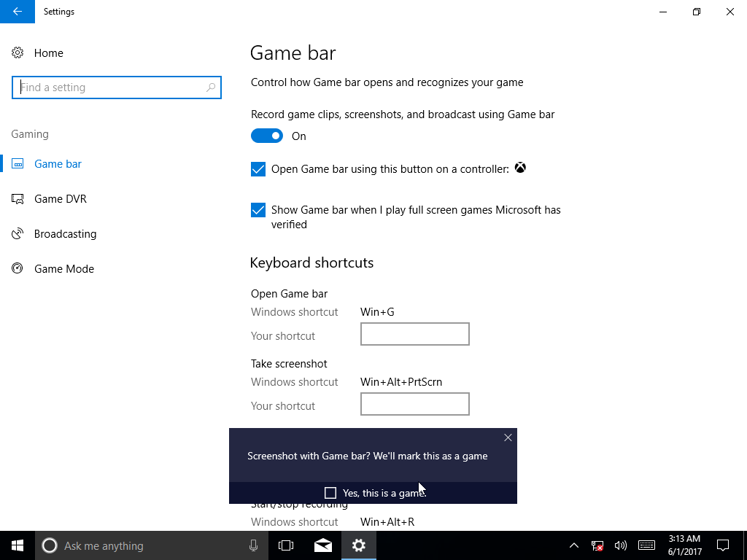Screen dimensions: 747x560
Task: Select the Broadcasting sidebar icon
Action: [x=18, y=234]
